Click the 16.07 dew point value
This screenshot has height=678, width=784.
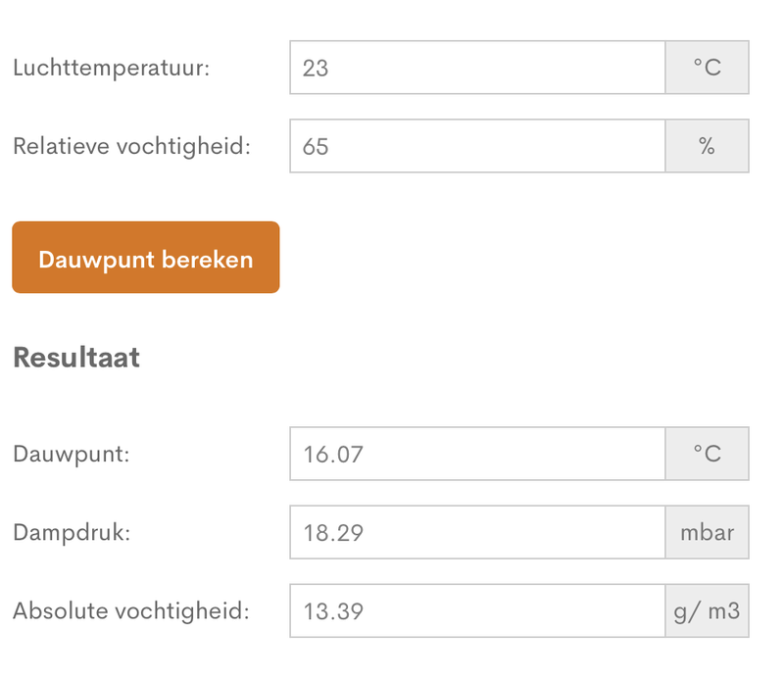point(327,455)
